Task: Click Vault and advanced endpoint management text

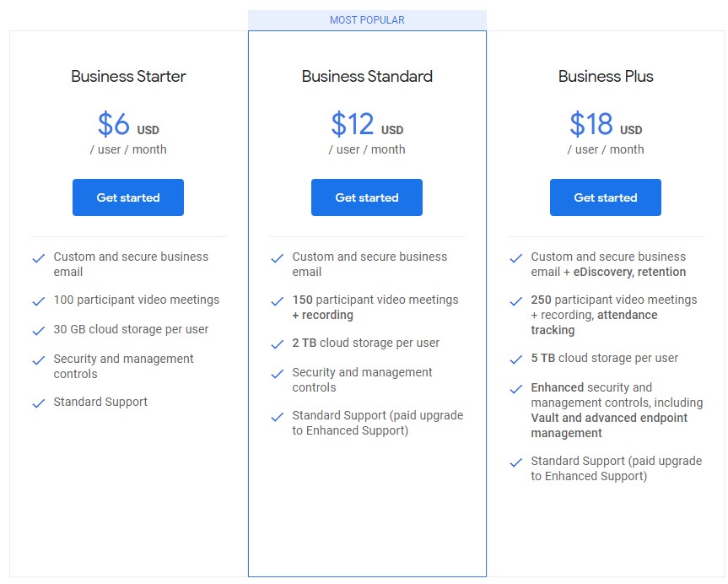Action: tap(609, 425)
